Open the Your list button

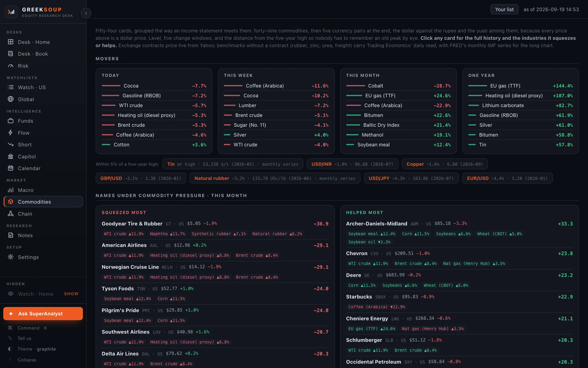504,10
